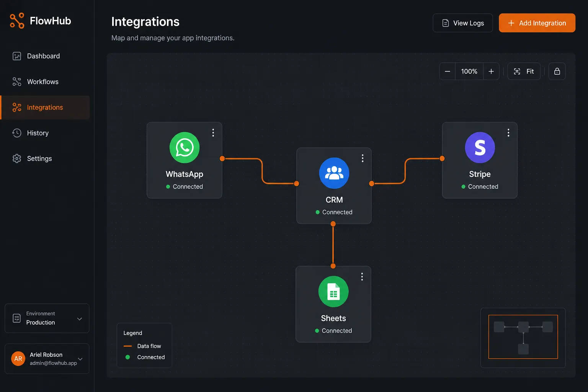Click the View Logs button

click(462, 23)
